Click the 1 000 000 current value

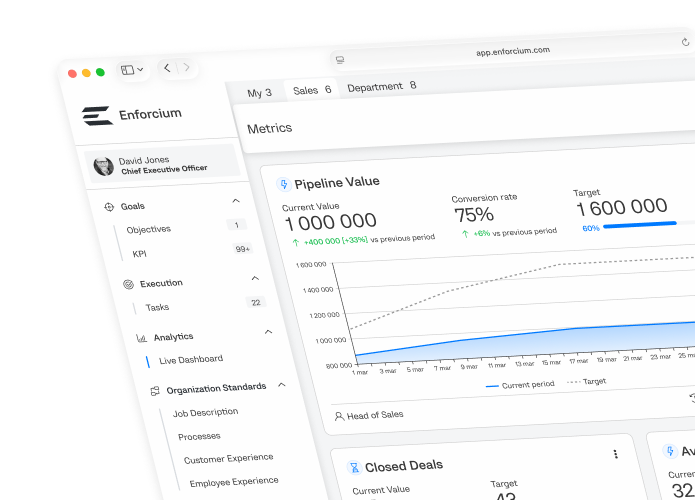(331, 222)
